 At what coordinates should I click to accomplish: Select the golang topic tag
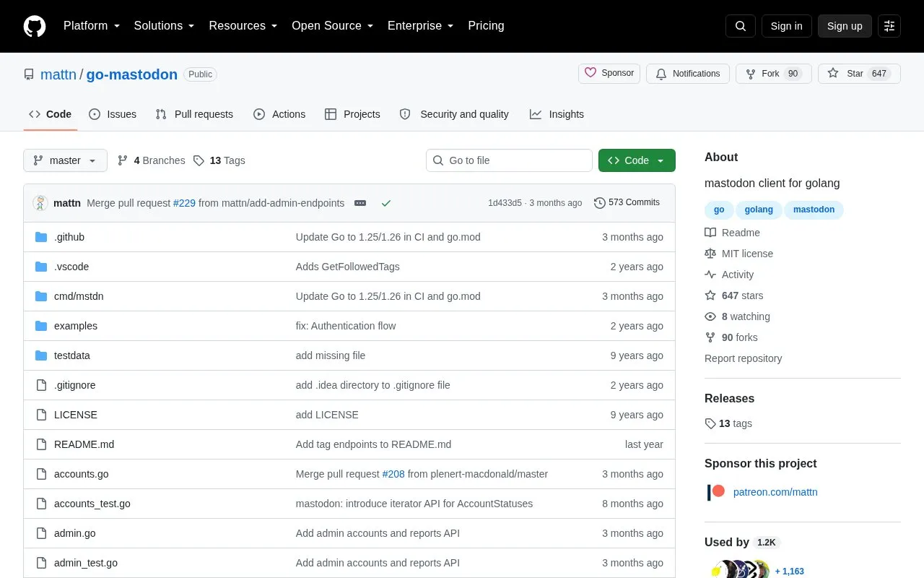[759, 210]
